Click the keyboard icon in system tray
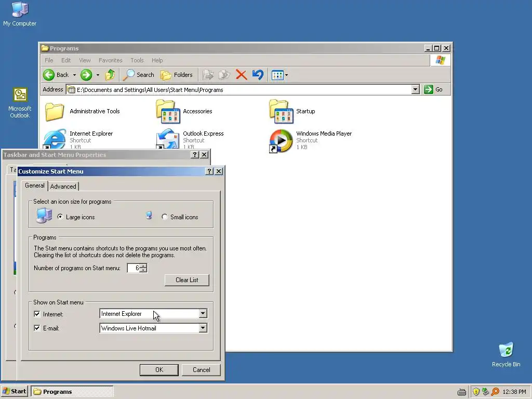 tap(461, 392)
